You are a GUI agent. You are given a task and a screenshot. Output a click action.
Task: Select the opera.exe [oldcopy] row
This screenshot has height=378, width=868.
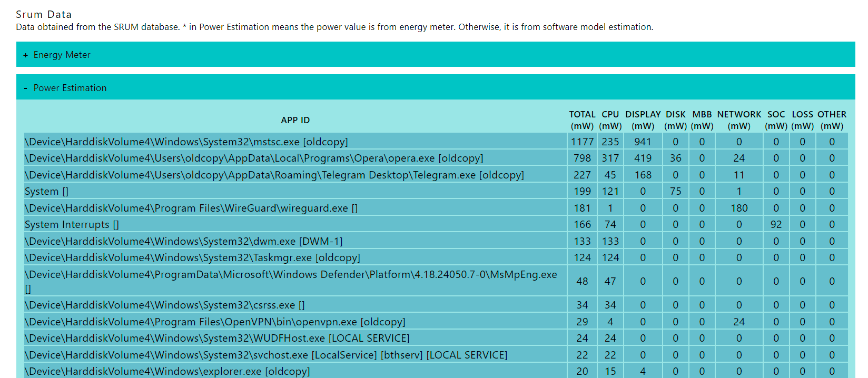[x=436, y=158]
